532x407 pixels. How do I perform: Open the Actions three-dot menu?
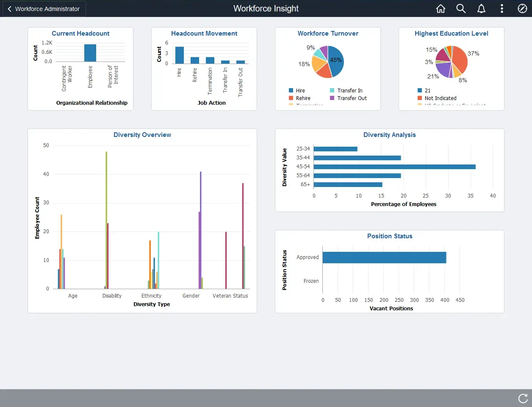coord(502,8)
